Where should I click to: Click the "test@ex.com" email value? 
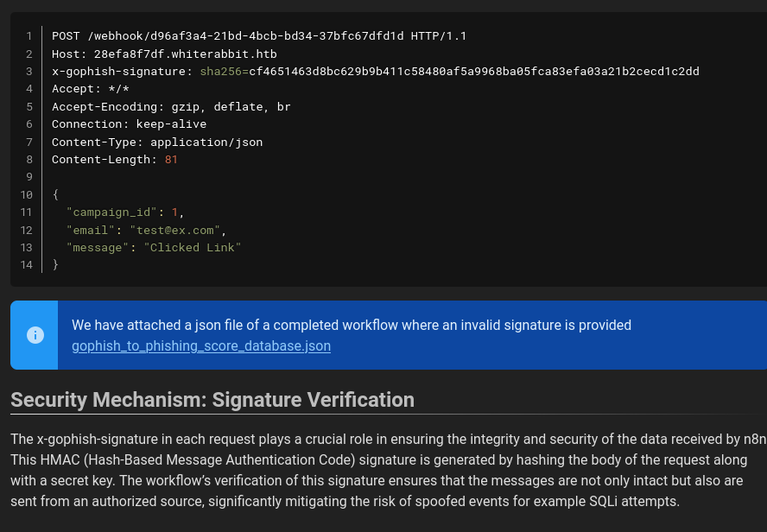pos(174,231)
